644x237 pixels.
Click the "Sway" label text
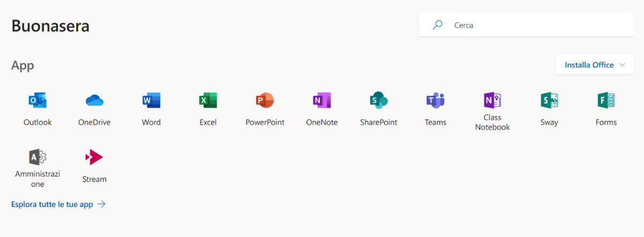(x=549, y=122)
